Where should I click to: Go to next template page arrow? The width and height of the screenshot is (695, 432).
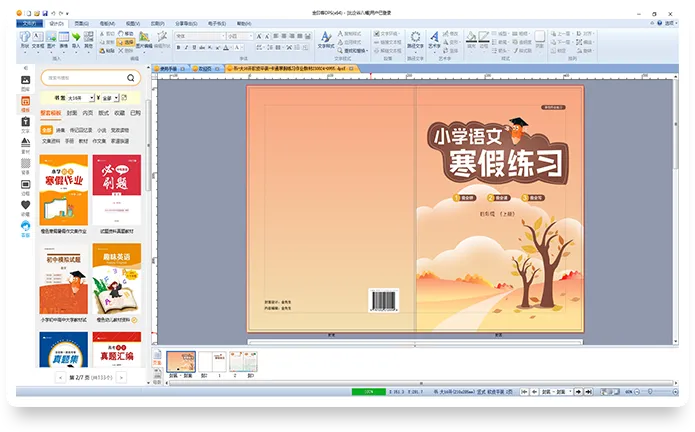[x=121, y=379]
